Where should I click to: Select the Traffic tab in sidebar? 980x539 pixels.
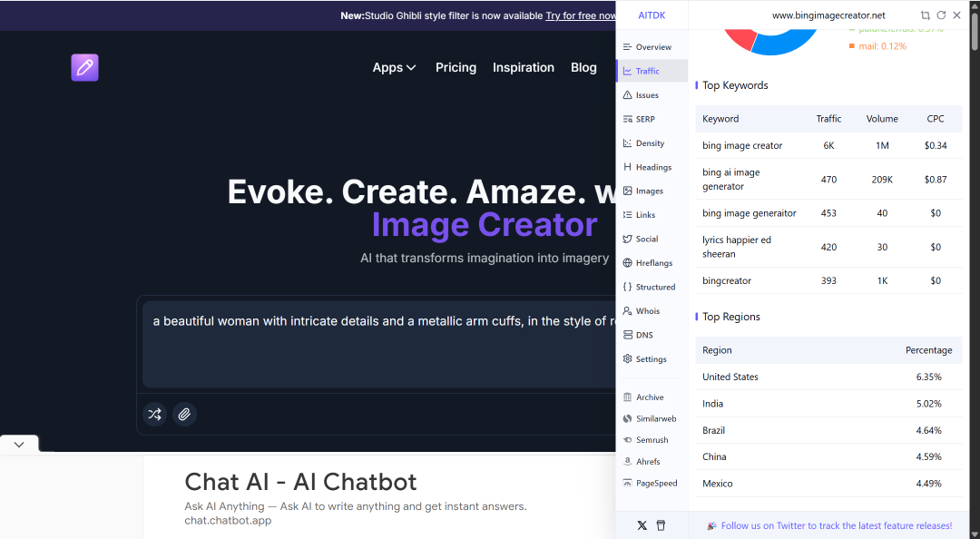click(652, 72)
